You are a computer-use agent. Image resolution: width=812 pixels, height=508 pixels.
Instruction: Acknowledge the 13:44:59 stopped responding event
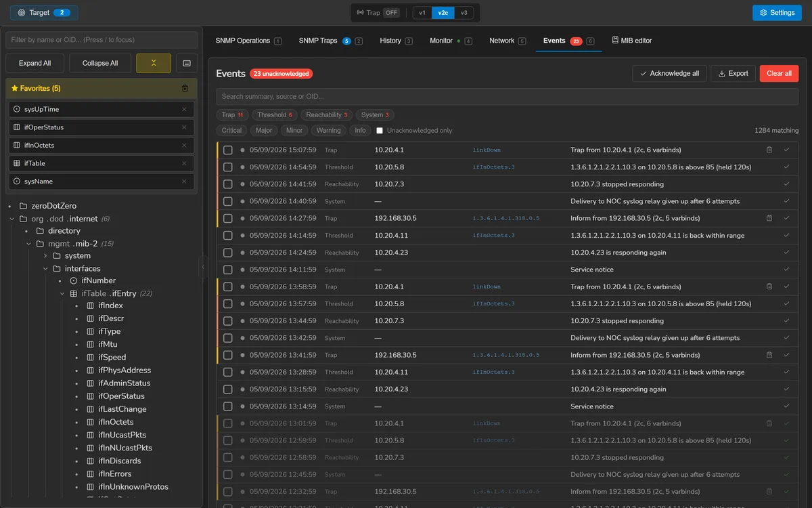point(786,321)
